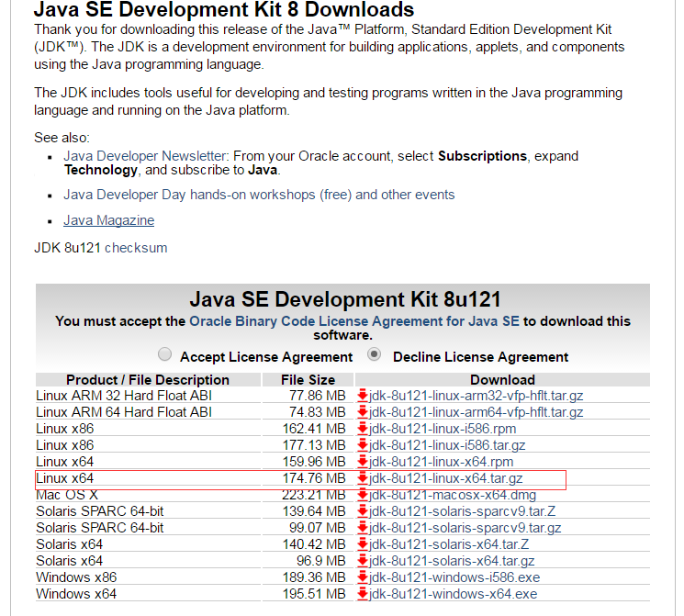
Task: Click download arrow icon beside jdk-8u121-windows-i586.exe
Action: click(362, 577)
